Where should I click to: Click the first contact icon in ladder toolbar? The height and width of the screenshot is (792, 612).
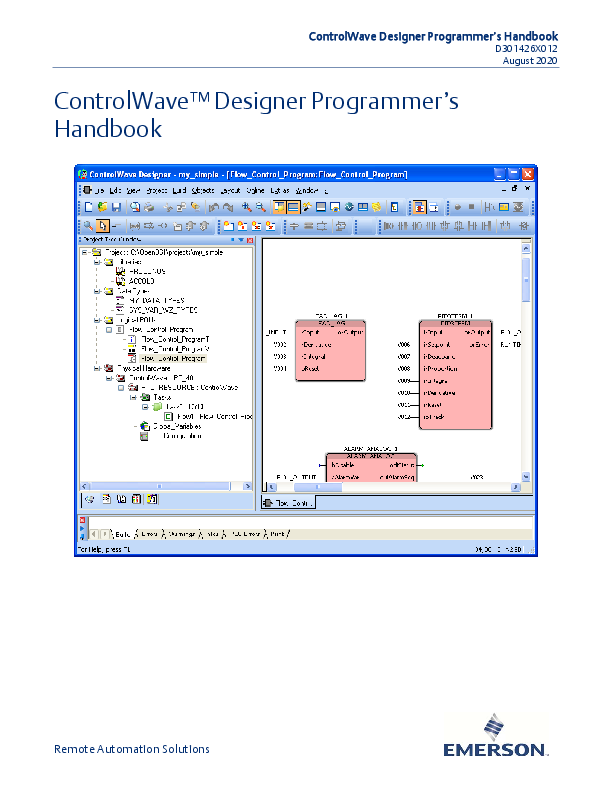click(388, 226)
